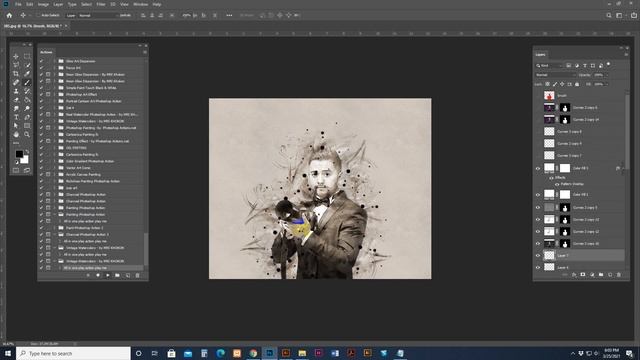Image resolution: width=640 pixels, height=360 pixels.
Task: Open the File menu
Action: 18,4
